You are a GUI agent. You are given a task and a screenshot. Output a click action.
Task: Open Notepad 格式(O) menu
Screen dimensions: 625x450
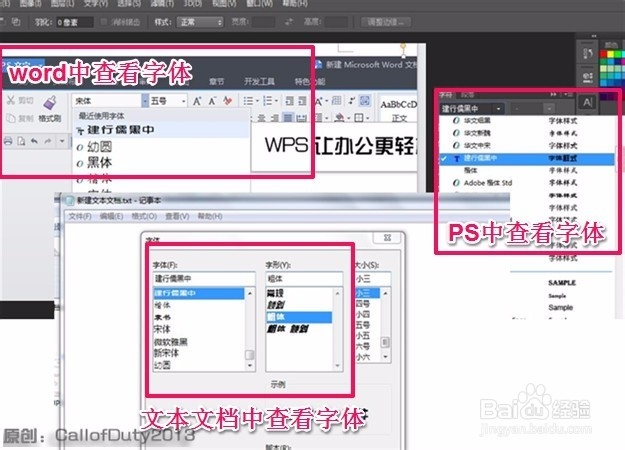tap(144, 216)
